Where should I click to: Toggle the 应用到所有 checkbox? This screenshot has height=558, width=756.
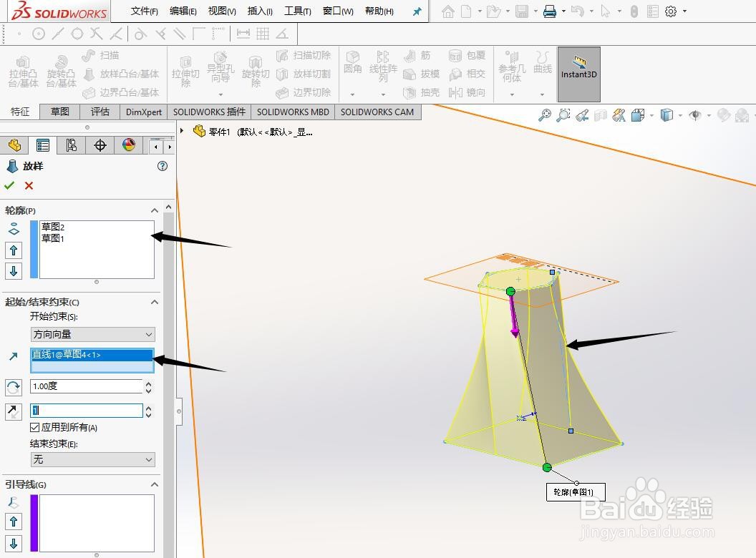click(34, 427)
